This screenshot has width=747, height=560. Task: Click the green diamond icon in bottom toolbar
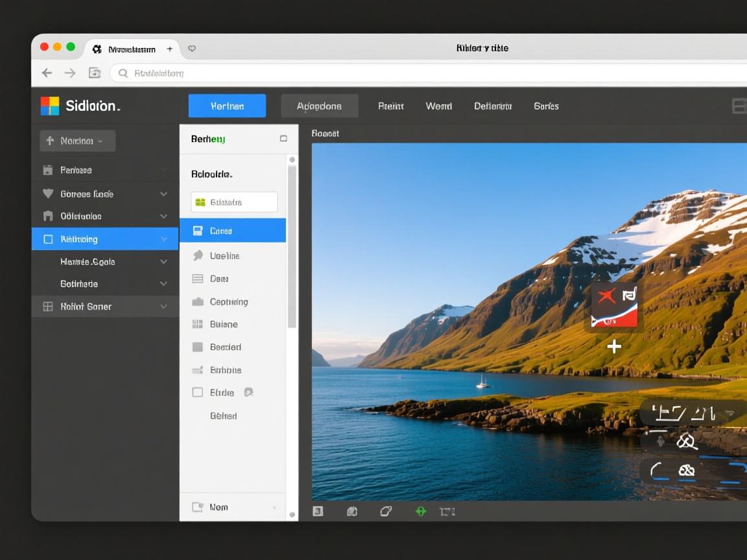click(x=421, y=511)
